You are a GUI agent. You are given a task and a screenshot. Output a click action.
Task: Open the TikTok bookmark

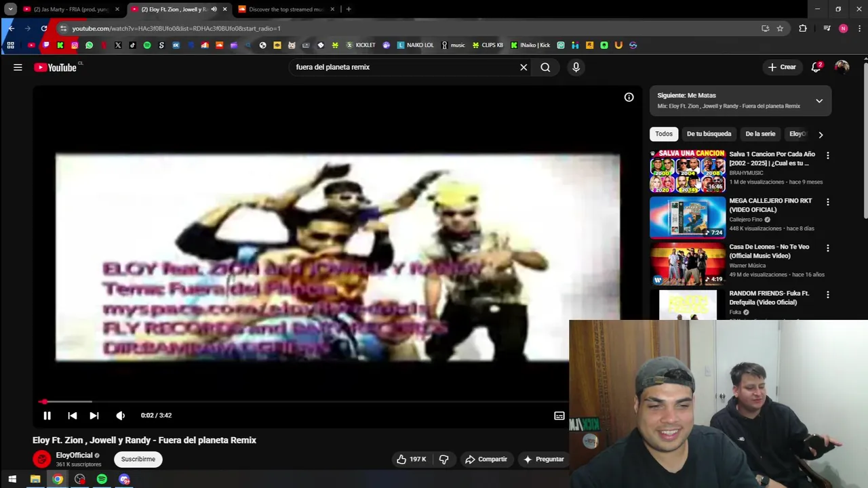click(x=132, y=45)
